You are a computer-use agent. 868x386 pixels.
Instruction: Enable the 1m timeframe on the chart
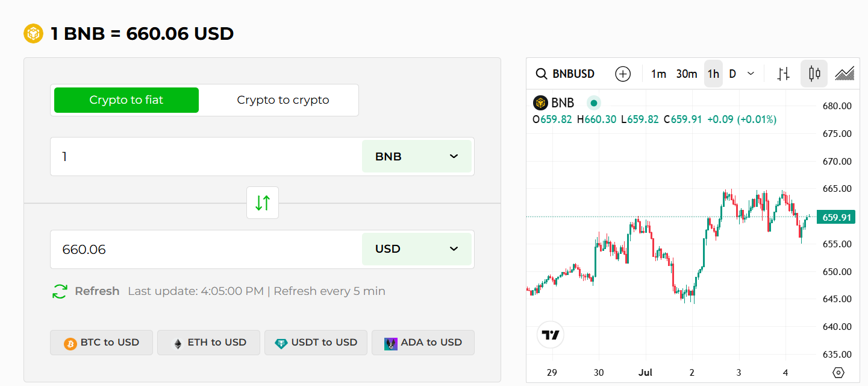pyautogui.click(x=658, y=74)
